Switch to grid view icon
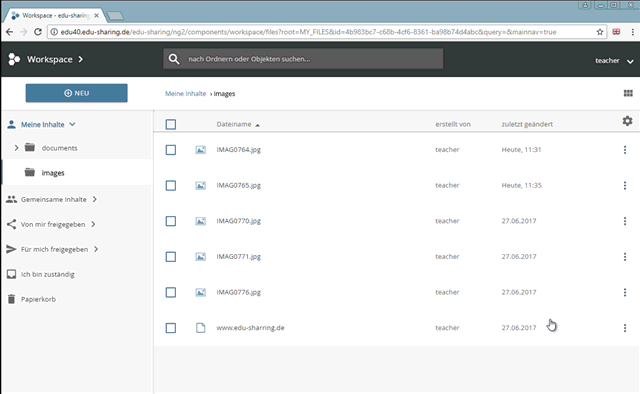This screenshot has width=640, height=394. click(x=628, y=93)
